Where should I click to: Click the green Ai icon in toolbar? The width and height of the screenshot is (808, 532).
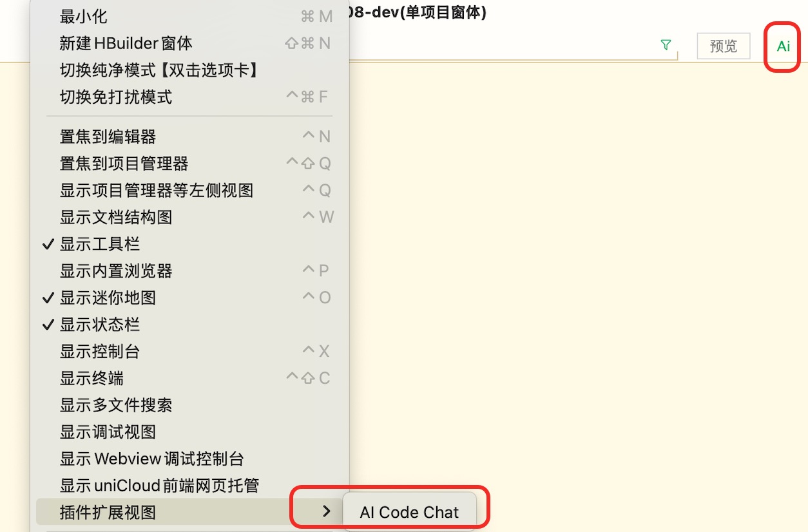[783, 46]
